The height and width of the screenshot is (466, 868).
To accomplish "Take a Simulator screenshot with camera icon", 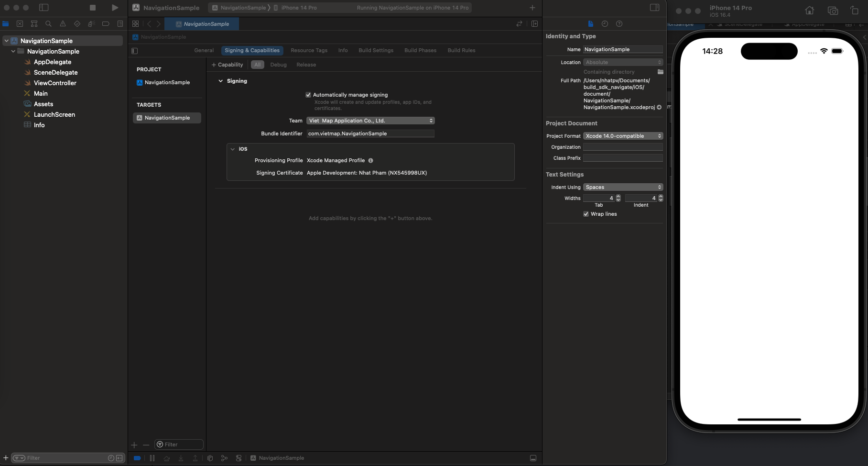I will pyautogui.click(x=833, y=11).
